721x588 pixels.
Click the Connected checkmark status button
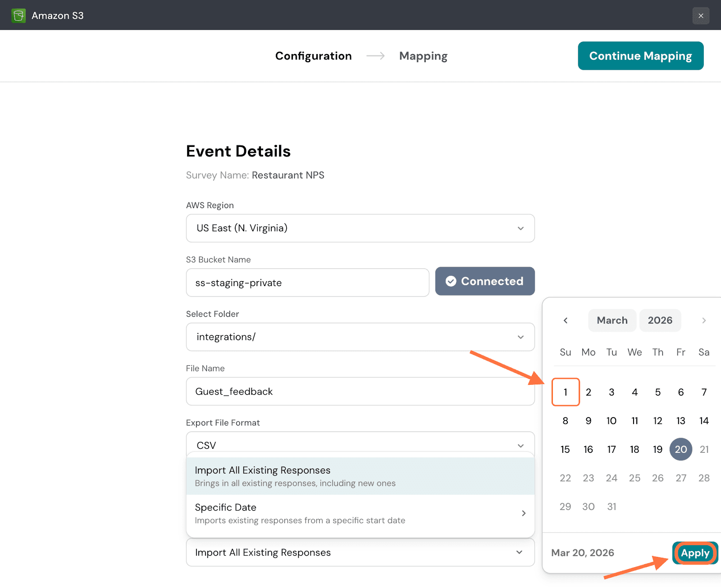(x=484, y=281)
